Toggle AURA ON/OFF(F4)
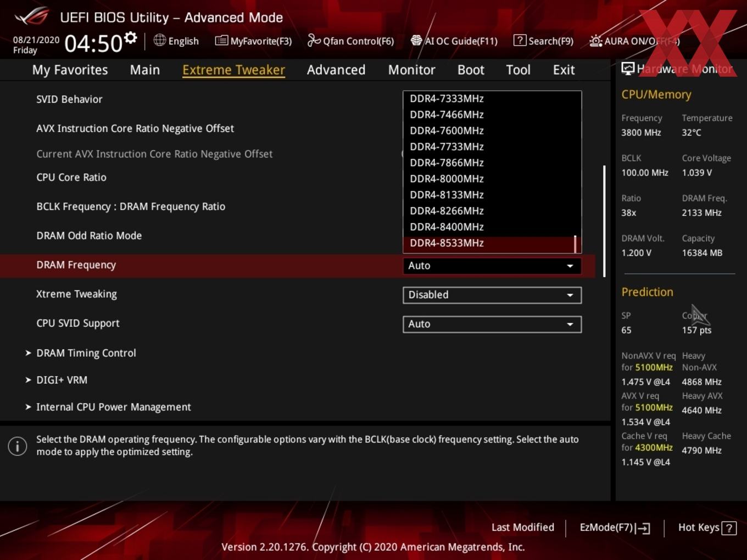This screenshot has width=747, height=560. point(634,41)
